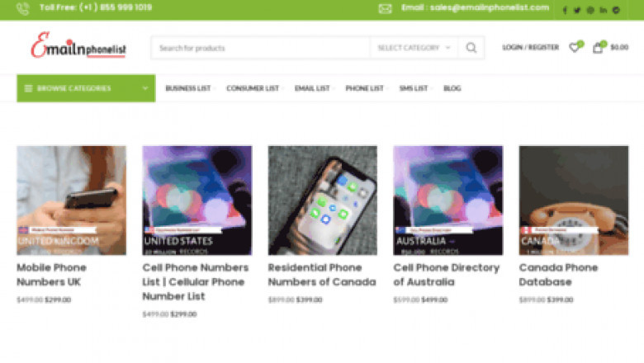Open the Business List menu
Viewport: 644px width, 363px height.
(x=188, y=88)
